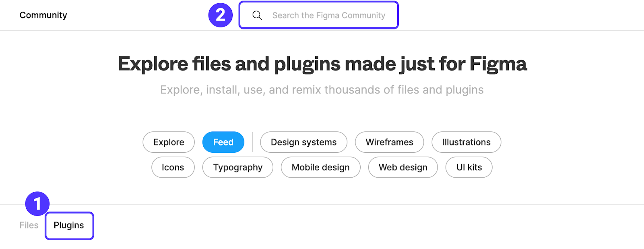Filter by Icons category

(173, 167)
